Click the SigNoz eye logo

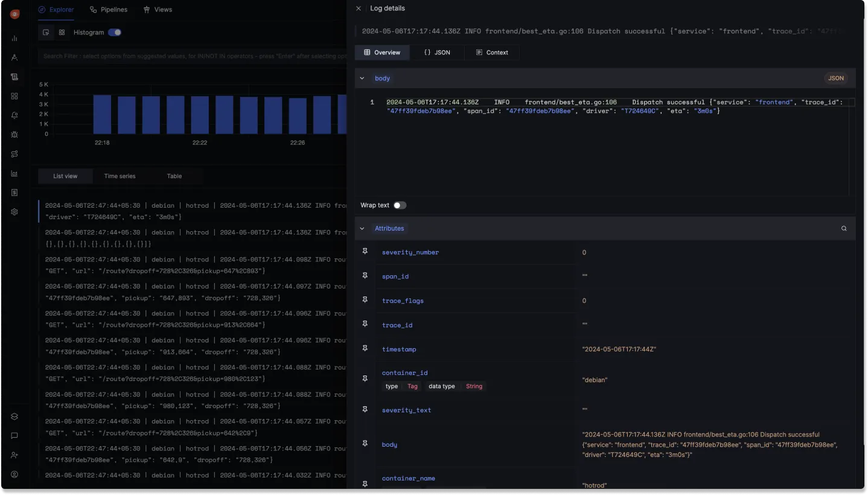coord(14,13)
